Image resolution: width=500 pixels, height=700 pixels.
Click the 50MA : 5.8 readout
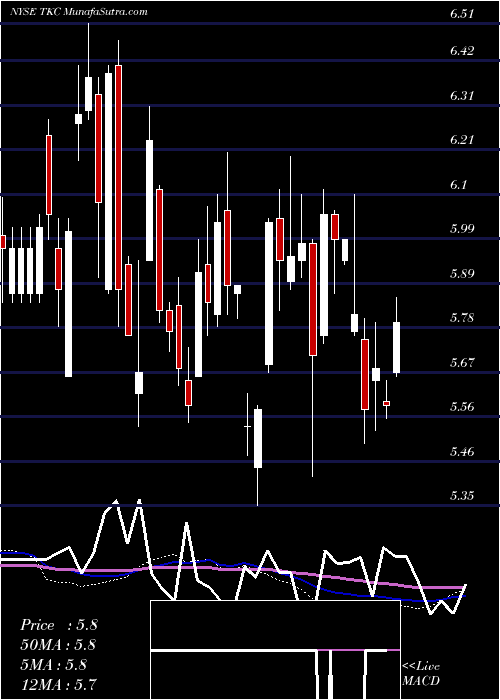click(x=58, y=645)
